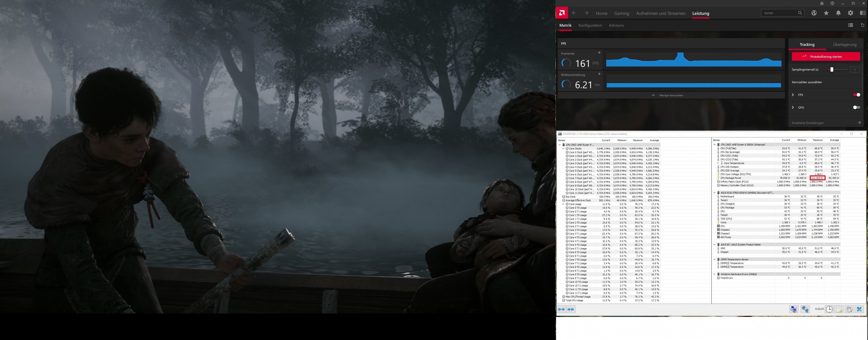Switch to Konfiguration sub-tab
This screenshot has height=340, width=868.
pyautogui.click(x=590, y=25)
